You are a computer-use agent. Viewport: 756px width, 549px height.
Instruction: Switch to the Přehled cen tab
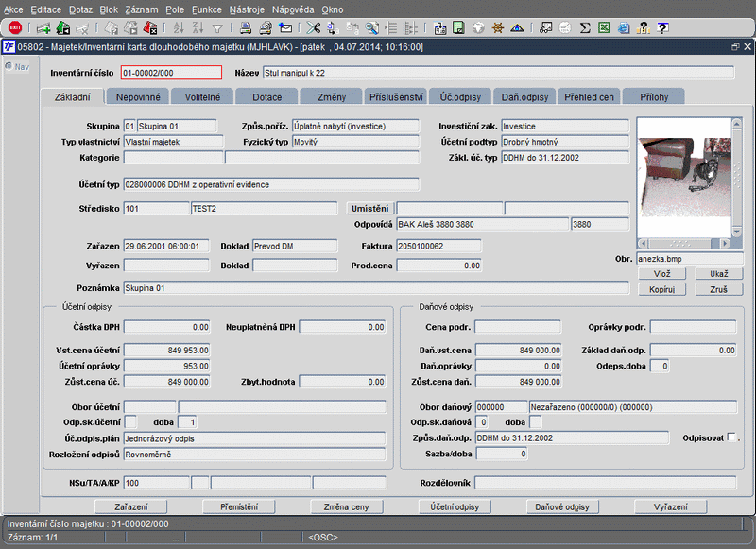(588, 96)
